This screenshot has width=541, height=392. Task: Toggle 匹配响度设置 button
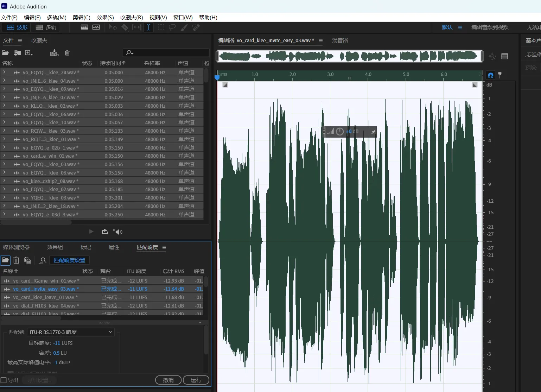pyautogui.click(x=69, y=260)
